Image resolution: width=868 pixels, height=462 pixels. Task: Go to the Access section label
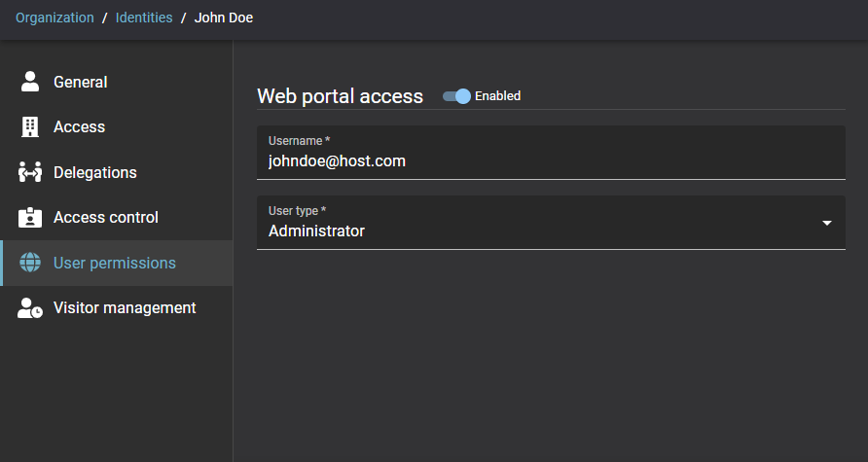[79, 127]
